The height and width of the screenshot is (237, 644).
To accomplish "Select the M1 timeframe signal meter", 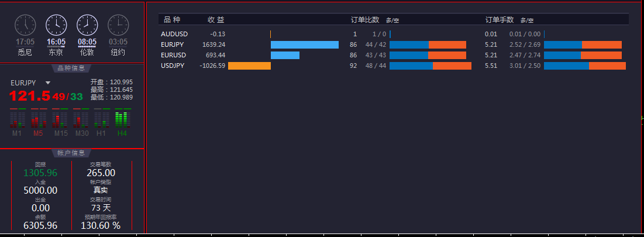I will [x=17, y=119].
